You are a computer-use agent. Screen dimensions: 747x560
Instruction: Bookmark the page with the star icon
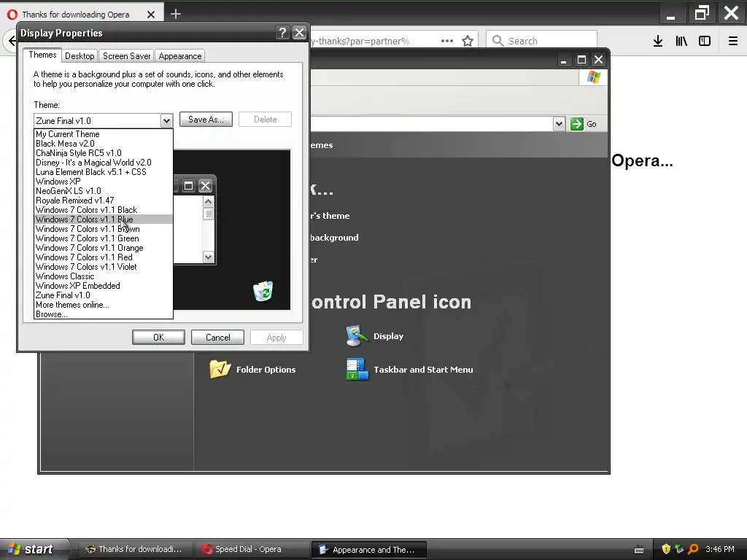[x=468, y=41]
